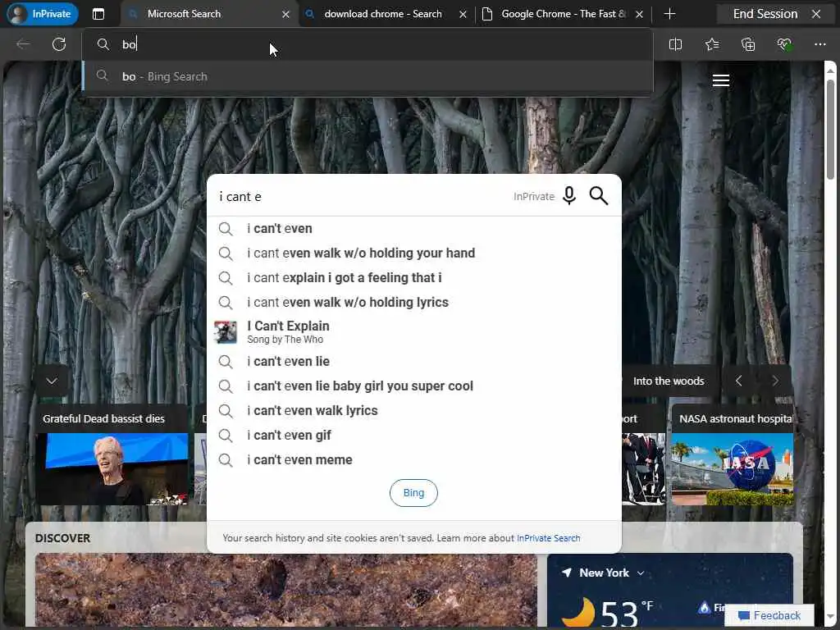The width and height of the screenshot is (840, 630).
Task: Click the page vertical scrollbar thumb
Action: 830,129
